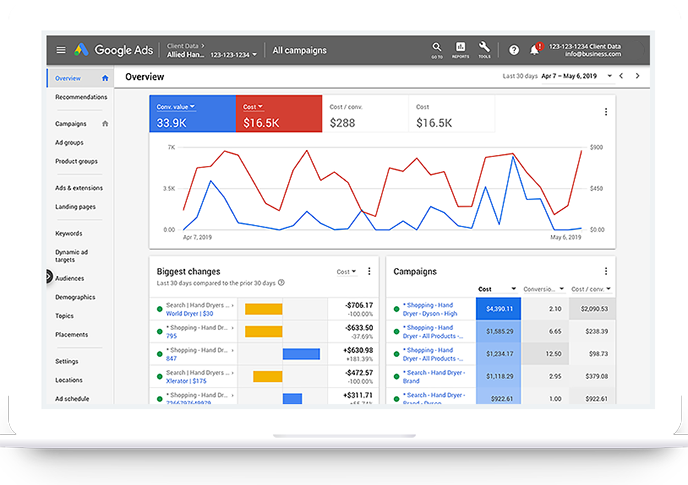This screenshot has height=485, width=688.
Task: Click the All campaigns header label
Action: (x=300, y=50)
